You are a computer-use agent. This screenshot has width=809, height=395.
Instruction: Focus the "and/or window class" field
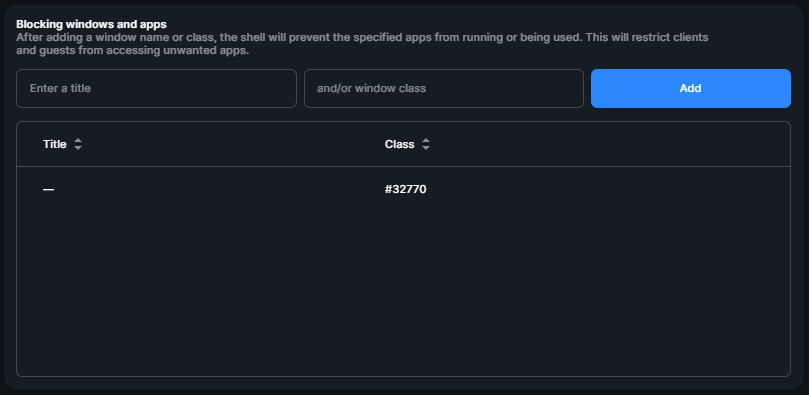(x=444, y=88)
